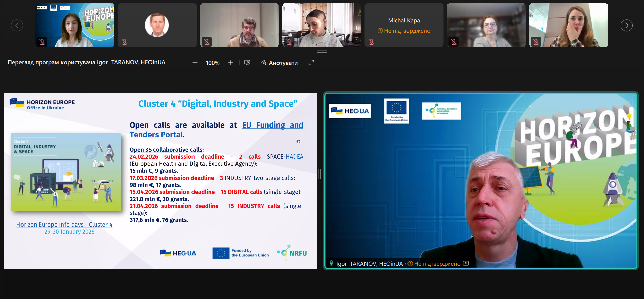
Task: Expand shared content to full screen
Action: (x=311, y=63)
